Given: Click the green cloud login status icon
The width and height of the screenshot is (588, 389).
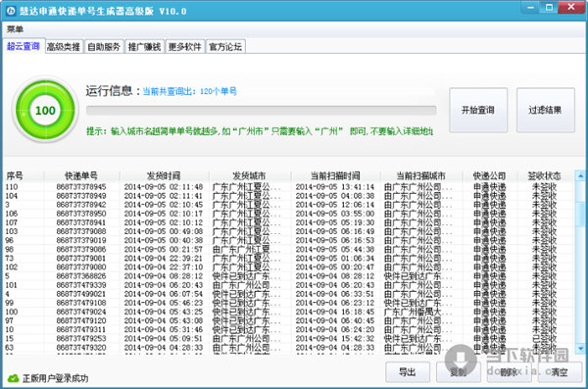Looking at the screenshot, I should pos(13,378).
